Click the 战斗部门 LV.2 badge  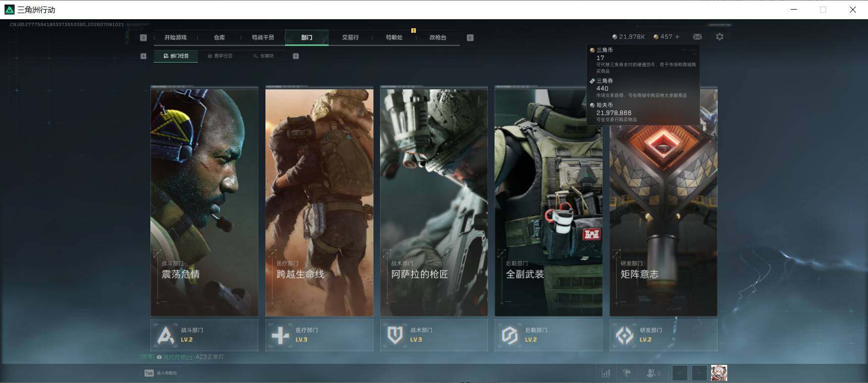204,335
